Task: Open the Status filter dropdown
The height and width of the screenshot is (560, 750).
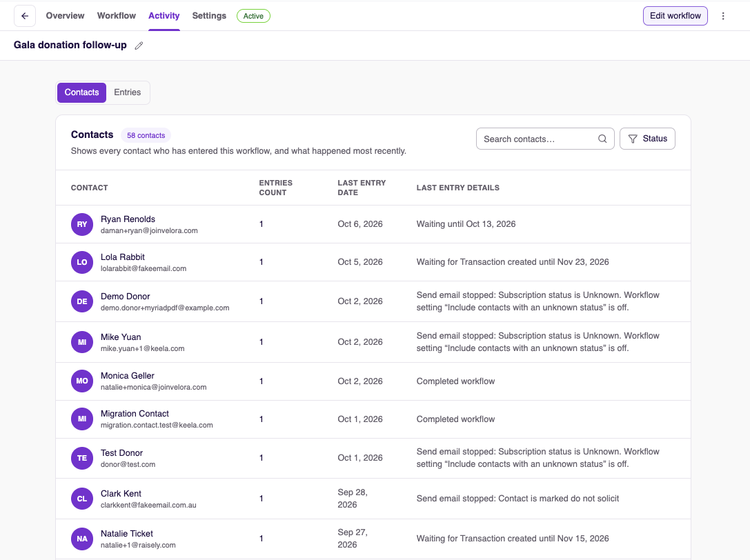Action: tap(647, 139)
